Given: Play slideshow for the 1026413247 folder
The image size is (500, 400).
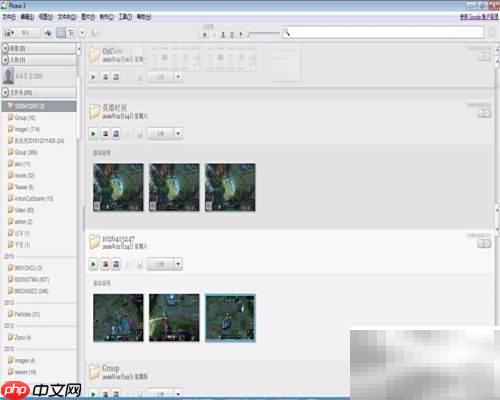Looking at the screenshot, I should 93,264.
